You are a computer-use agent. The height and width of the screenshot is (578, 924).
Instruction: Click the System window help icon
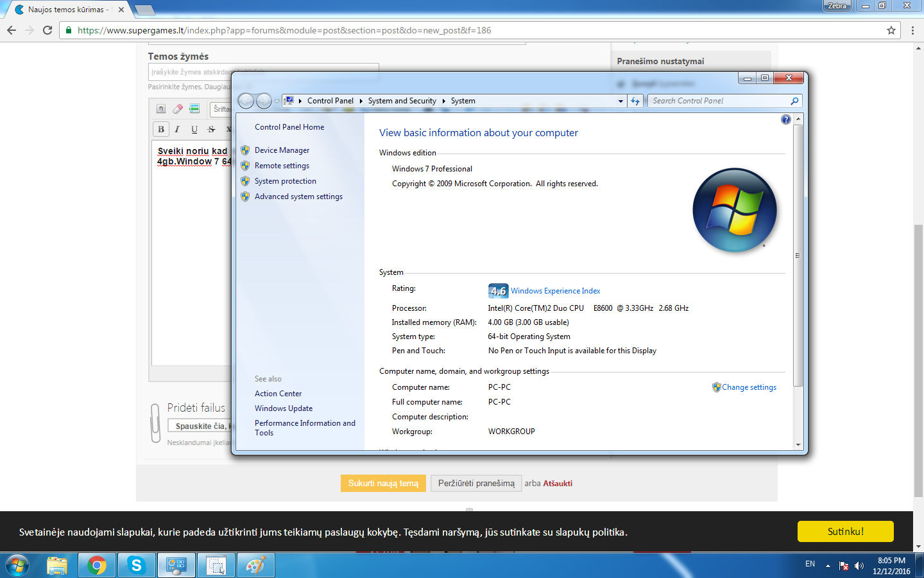click(x=786, y=119)
